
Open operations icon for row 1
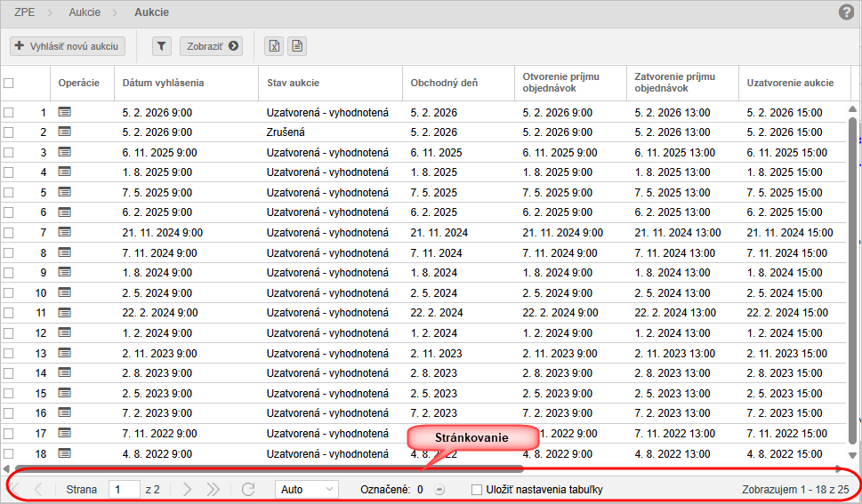tap(64, 113)
